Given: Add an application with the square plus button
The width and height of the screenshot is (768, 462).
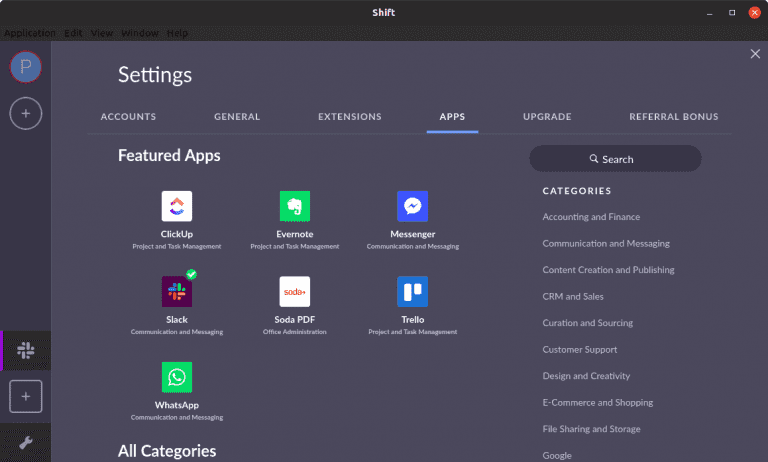Looking at the screenshot, I should click(x=25, y=396).
